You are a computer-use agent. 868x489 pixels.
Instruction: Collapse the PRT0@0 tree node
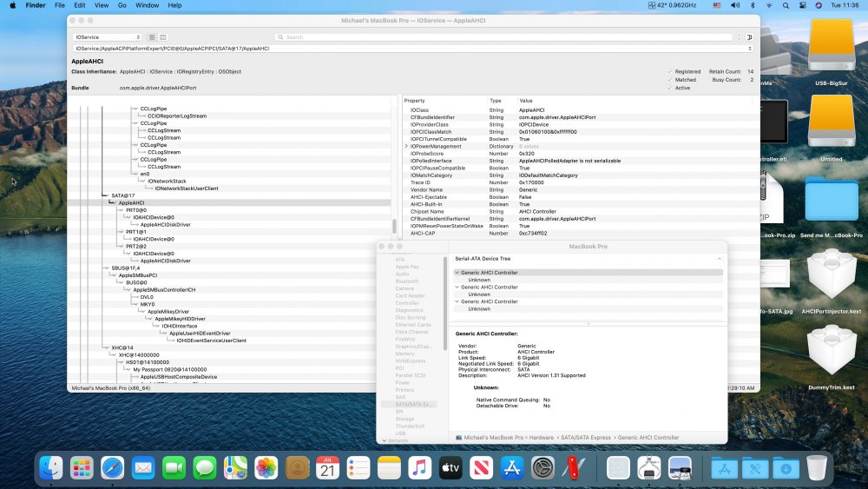pyautogui.click(x=121, y=210)
